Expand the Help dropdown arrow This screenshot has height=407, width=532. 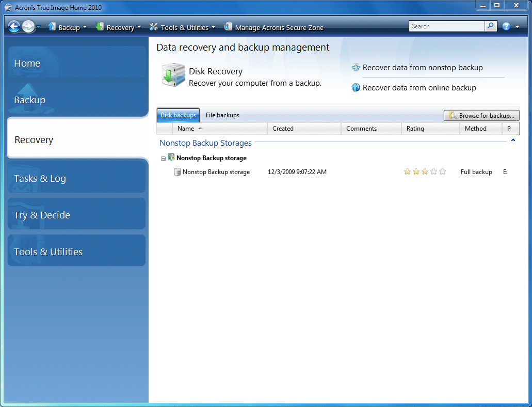[x=517, y=27]
